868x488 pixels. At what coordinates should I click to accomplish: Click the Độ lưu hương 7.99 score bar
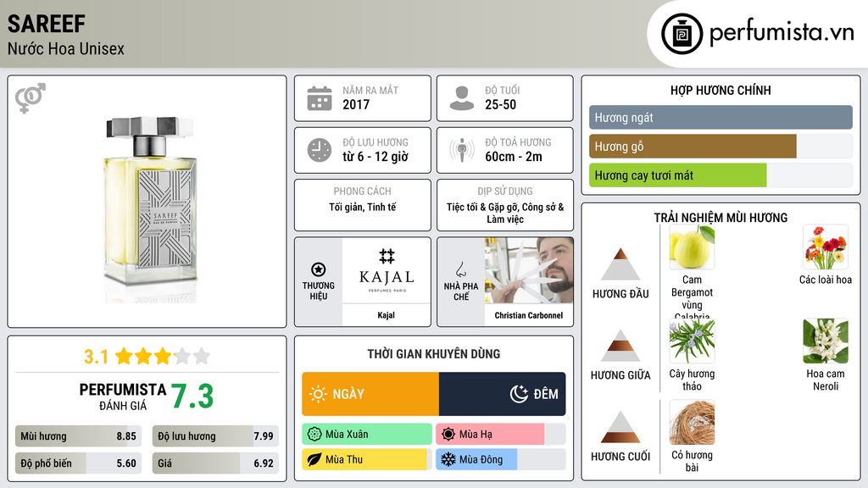(215, 436)
